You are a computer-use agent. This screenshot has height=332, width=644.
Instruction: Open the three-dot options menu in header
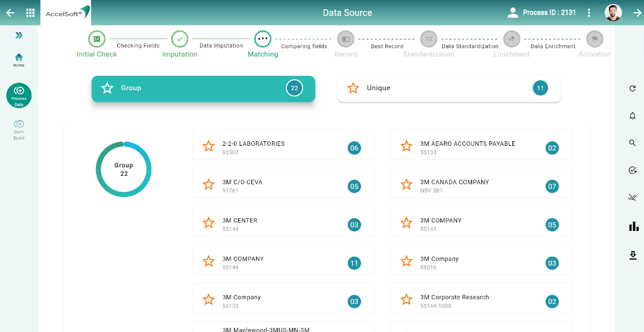pos(589,13)
